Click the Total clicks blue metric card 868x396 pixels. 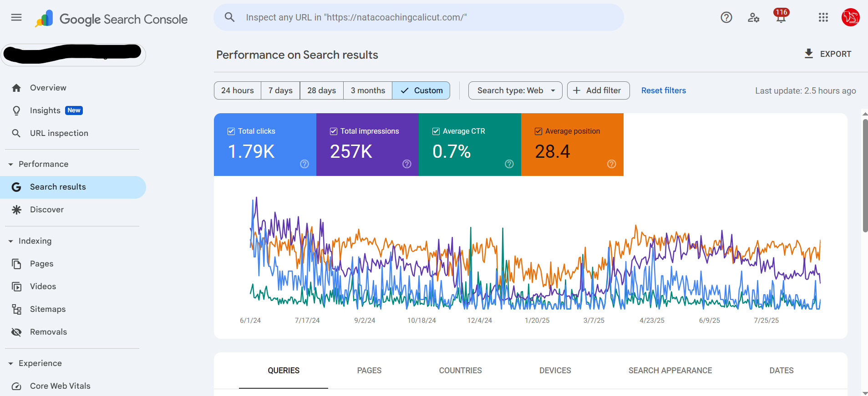coord(265,145)
